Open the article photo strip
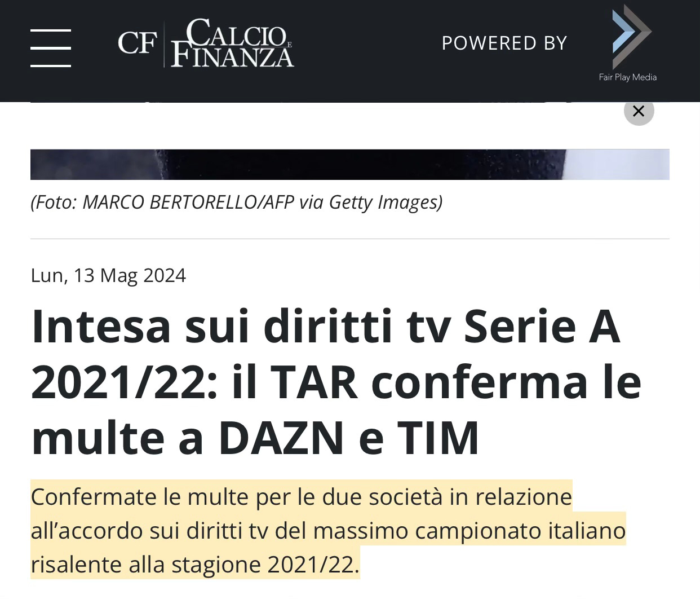700x599 pixels. point(349,164)
